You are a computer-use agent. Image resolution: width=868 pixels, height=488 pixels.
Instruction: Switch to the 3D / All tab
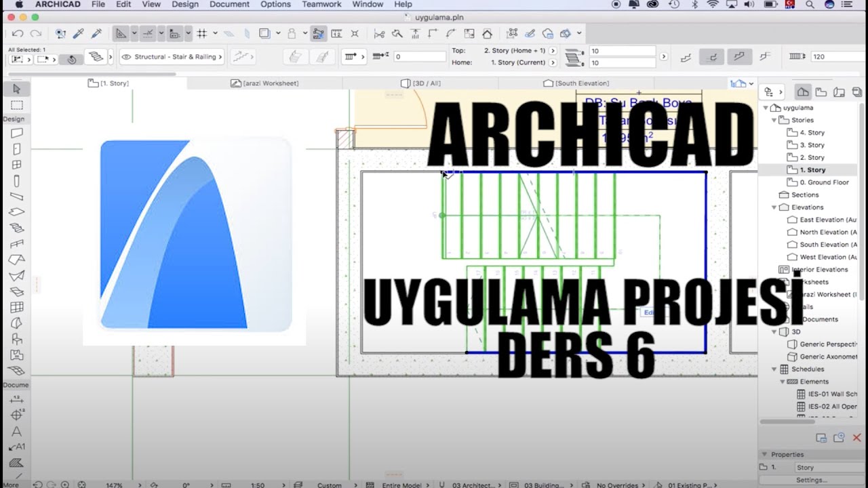coord(420,83)
